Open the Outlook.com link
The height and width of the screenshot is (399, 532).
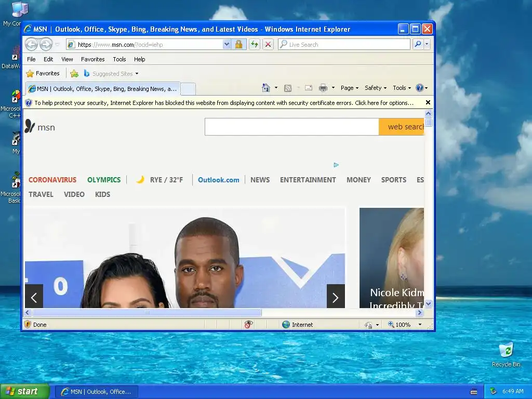point(219,180)
